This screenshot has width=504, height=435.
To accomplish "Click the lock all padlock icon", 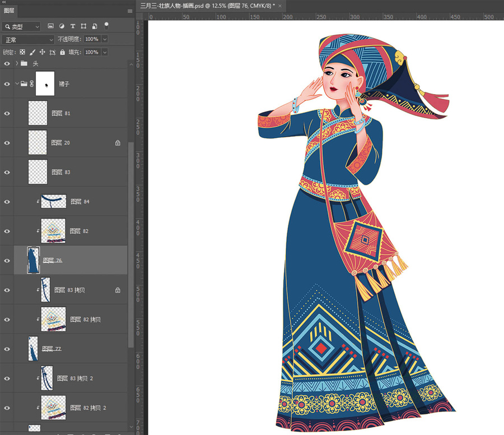I will coord(62,52).
